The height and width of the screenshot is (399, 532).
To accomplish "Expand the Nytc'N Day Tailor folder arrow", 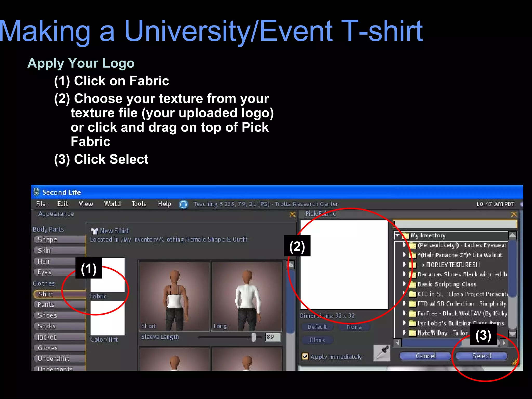I will coord(404,332).
